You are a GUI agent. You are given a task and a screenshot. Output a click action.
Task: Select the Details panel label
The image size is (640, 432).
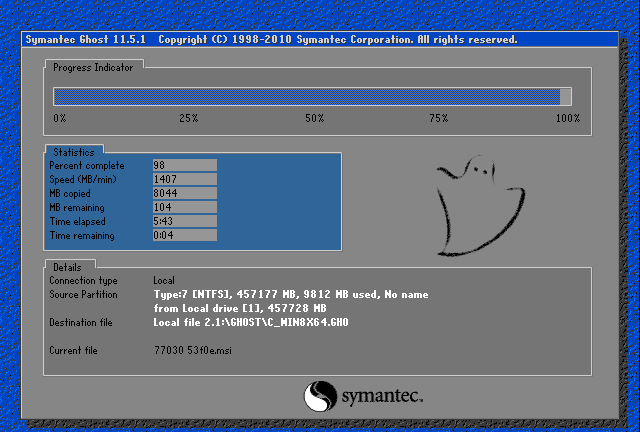click(67, 267)
